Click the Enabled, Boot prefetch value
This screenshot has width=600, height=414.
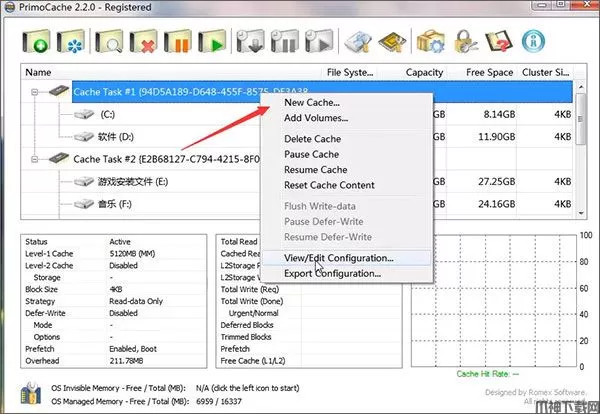click(133, 349)
